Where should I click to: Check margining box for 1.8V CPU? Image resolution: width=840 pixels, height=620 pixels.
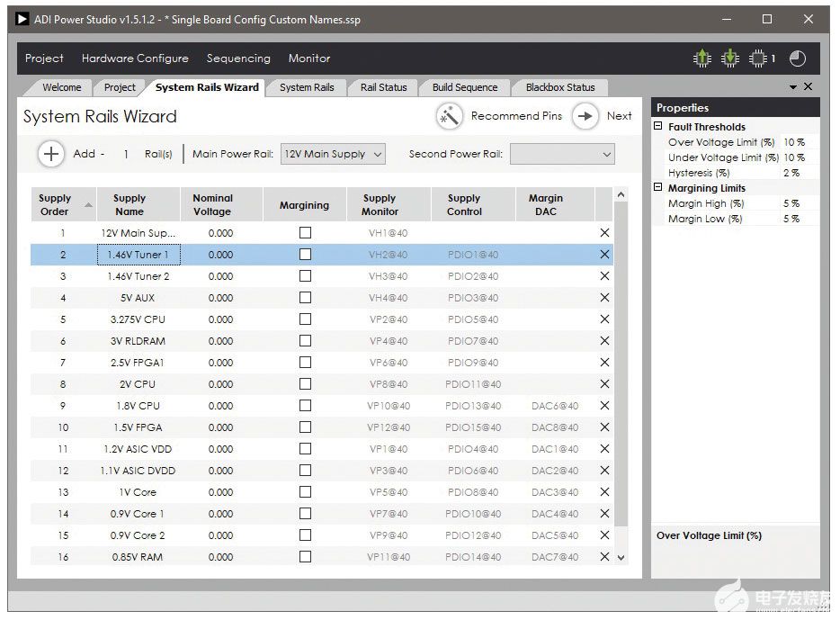click(305, 406)
